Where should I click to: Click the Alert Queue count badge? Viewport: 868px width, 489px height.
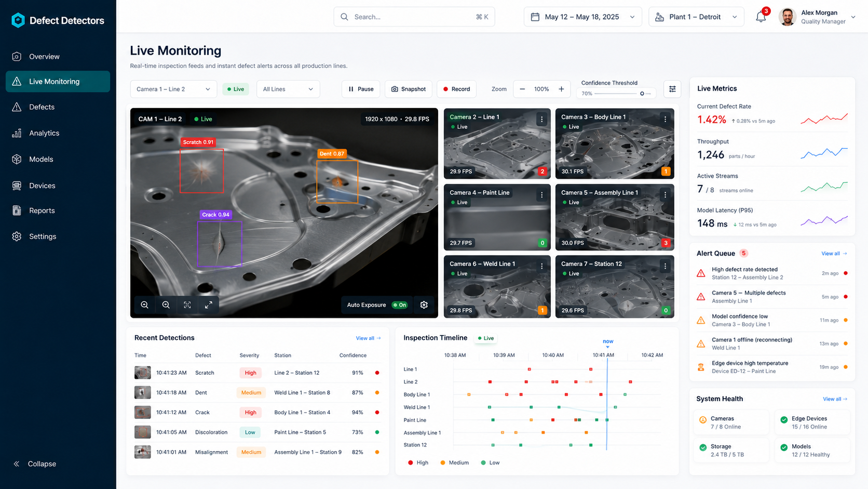[x=743, y=253]
